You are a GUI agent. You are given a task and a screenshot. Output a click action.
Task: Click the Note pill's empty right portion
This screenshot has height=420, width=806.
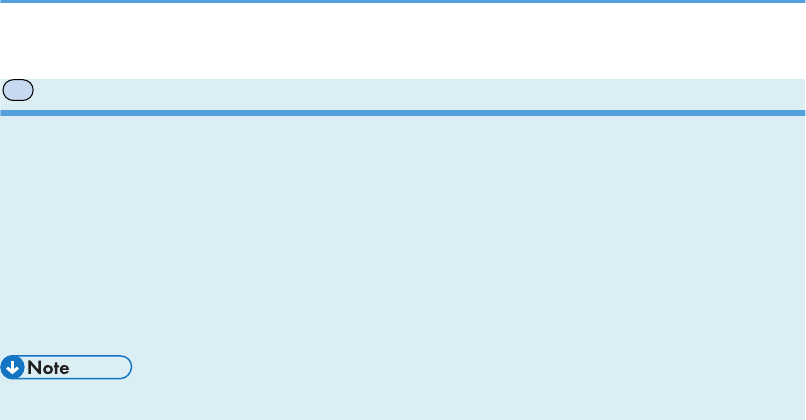(x=99, y=368)
